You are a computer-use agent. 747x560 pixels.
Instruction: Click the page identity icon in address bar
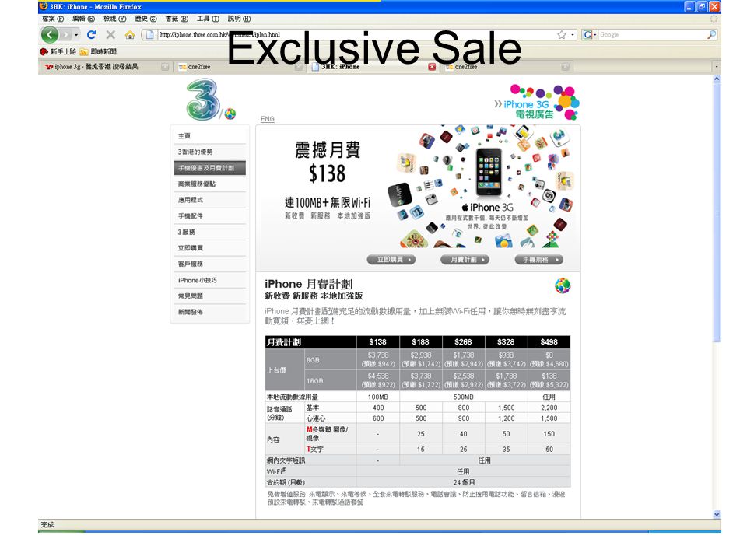149,35
